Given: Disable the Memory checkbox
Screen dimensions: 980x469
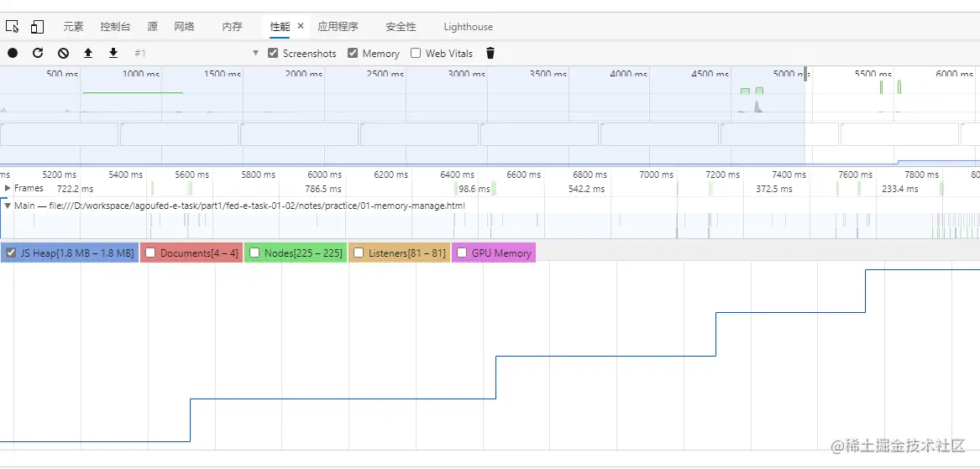Looking at the screenshot, I should click(353, 53).
